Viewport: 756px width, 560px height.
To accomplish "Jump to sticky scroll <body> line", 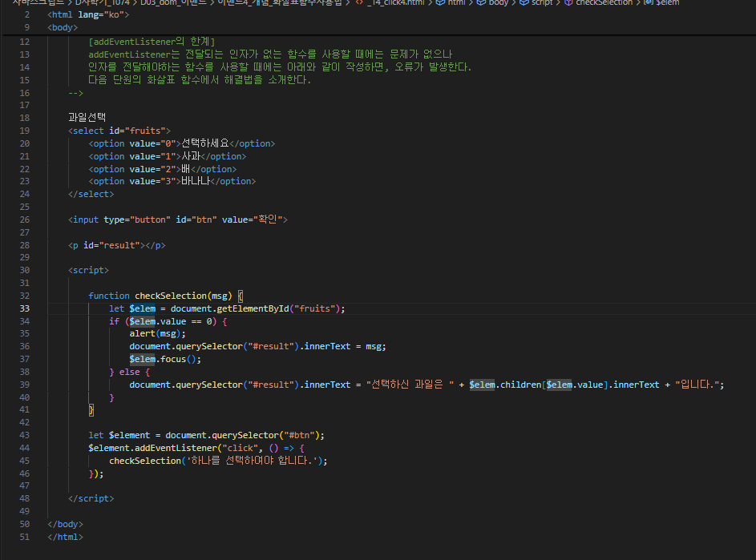I will click(x=63, y=27).
